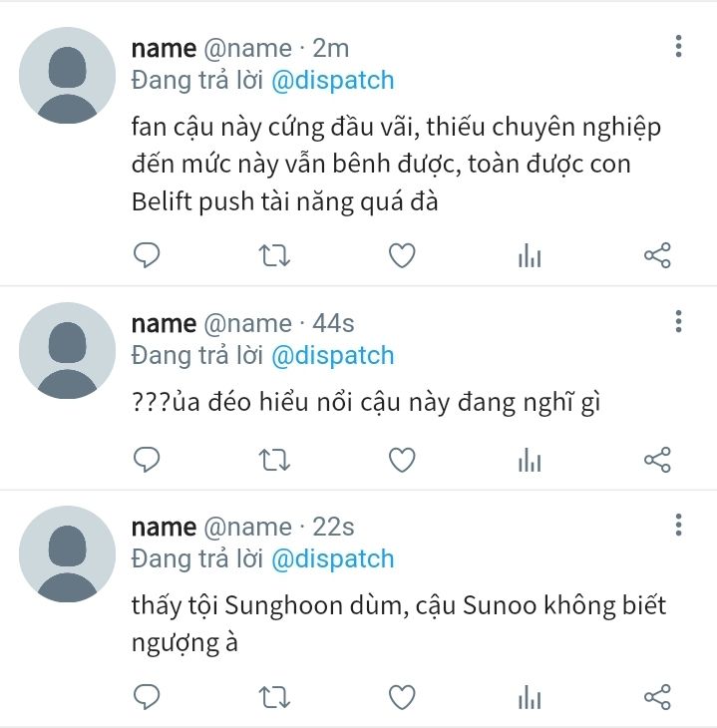Retweet the tweet posted 44s ago
717x728 pixels.
pos(274,460)
